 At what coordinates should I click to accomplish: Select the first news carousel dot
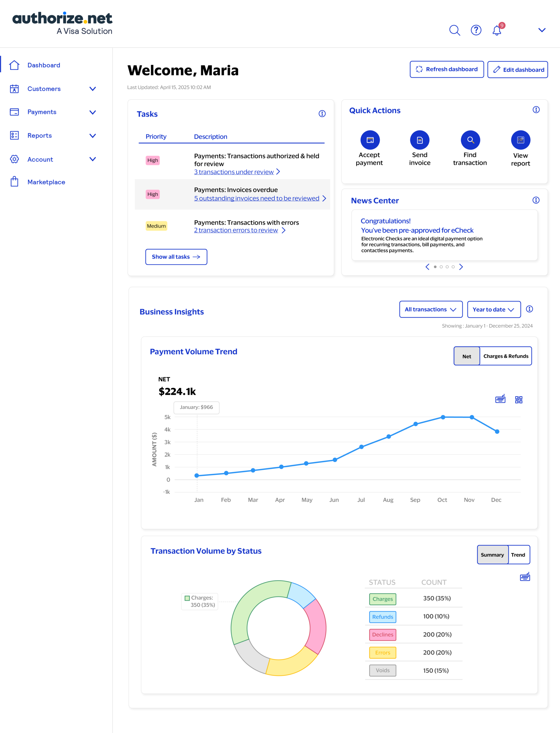tap(435, 267)
